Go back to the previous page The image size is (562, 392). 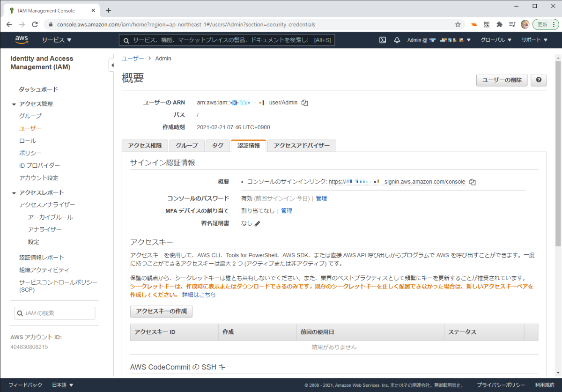tap(10, 24)
